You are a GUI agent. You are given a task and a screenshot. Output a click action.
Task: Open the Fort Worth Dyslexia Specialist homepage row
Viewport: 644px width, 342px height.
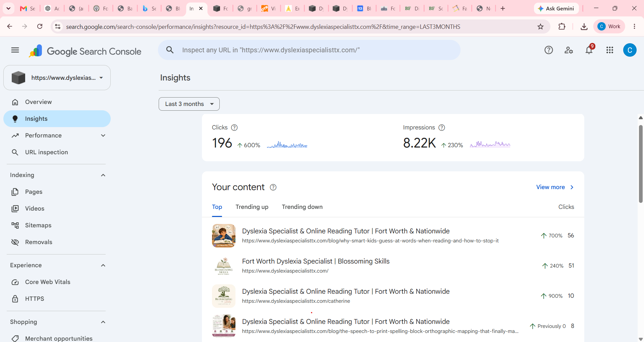coord(393,266)
